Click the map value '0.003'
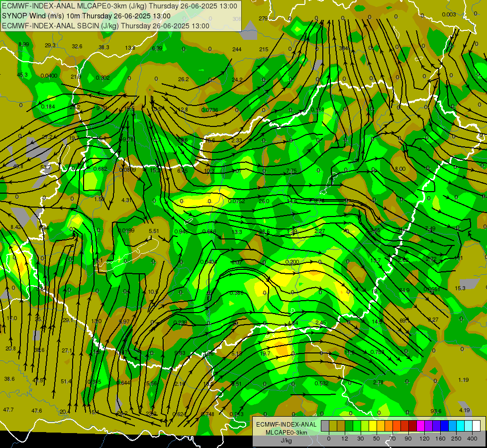 pyautogui.click(x=449, y=14)
